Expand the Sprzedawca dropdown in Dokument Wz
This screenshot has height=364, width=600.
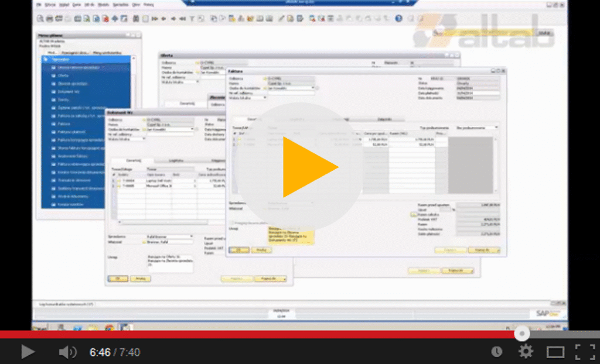(191, 236)
